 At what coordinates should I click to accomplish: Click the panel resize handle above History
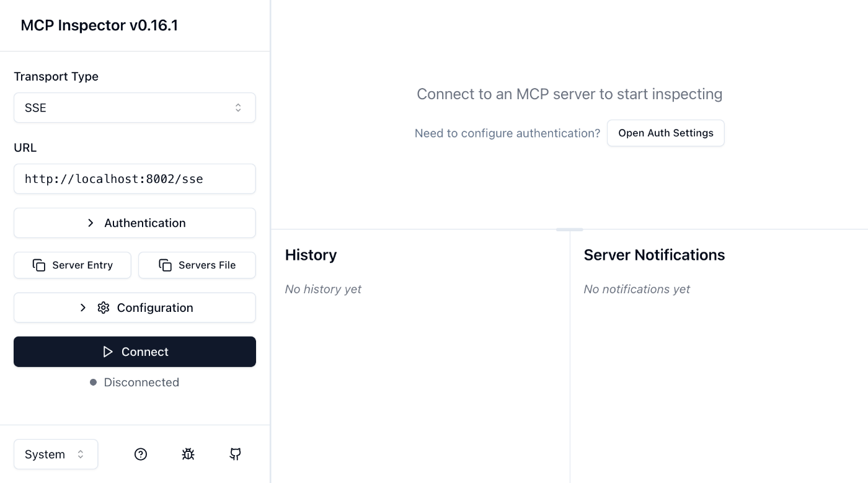pos(570,229)
